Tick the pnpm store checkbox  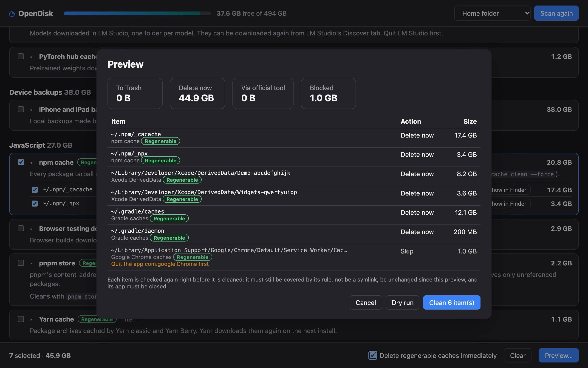click(21, 263)
